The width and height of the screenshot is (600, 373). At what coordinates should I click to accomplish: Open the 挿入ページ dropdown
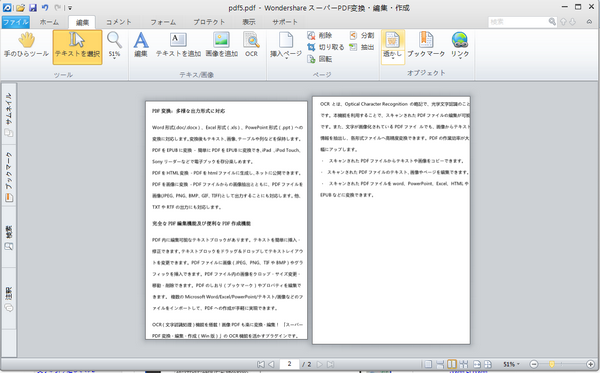pos(286,45)
